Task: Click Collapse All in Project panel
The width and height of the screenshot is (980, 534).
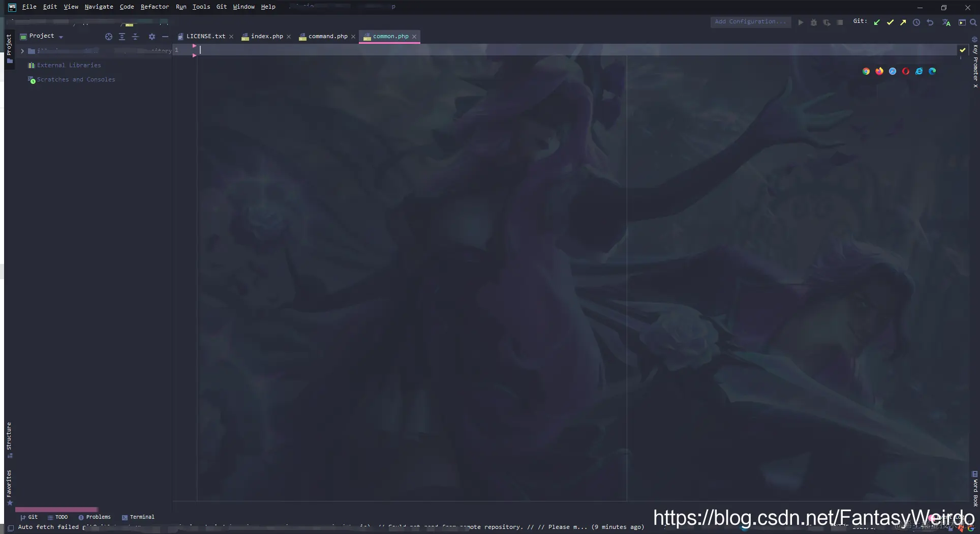Action: point(135,37)
